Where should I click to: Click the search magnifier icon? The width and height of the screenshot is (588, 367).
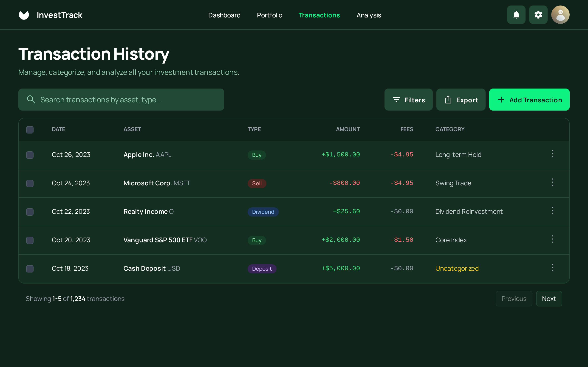[x=31, y=99]
